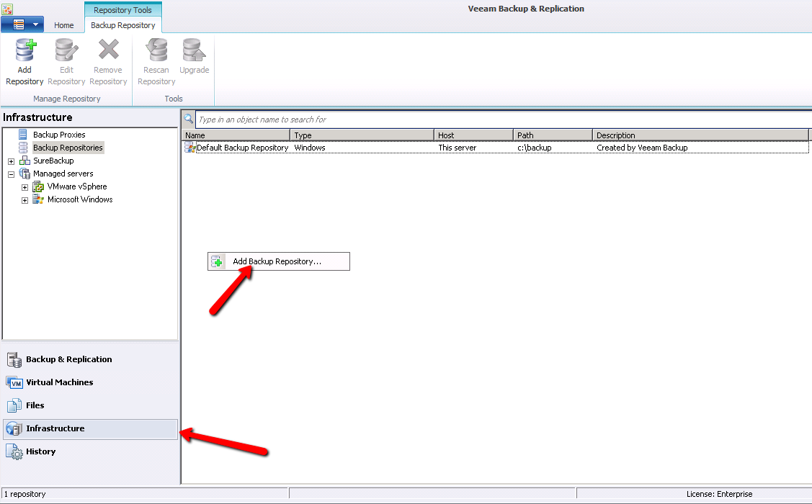Click the 'c:\backup' path cell
Screen dimensions: 812x504
pyautogui.click(x=535, y=148)
